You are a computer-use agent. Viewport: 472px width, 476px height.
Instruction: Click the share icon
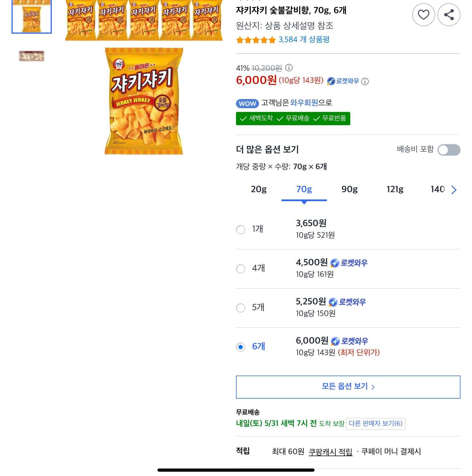click(449, 15)
